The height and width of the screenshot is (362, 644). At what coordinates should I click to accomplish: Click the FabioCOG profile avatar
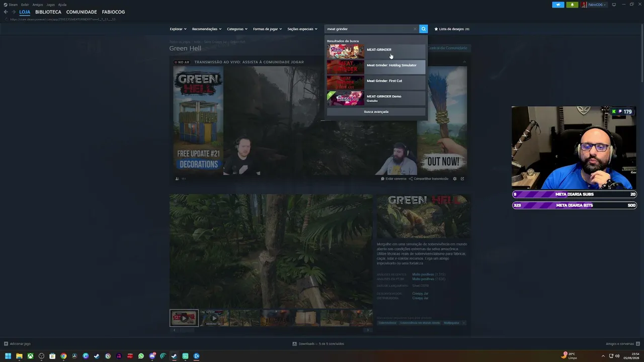pos(584,5)
